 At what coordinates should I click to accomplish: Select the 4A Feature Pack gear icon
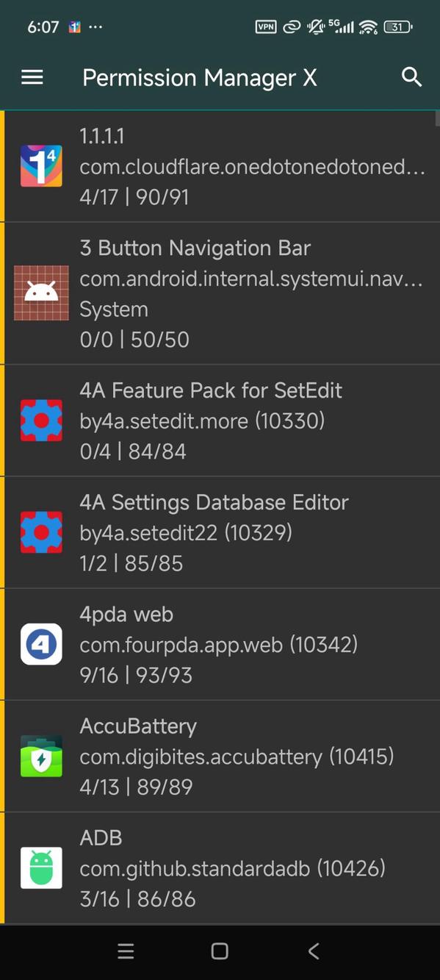click(42, 420)
